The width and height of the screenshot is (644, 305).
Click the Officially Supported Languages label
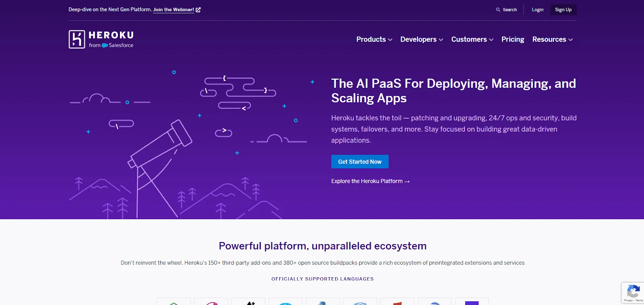tap(322, 279)
